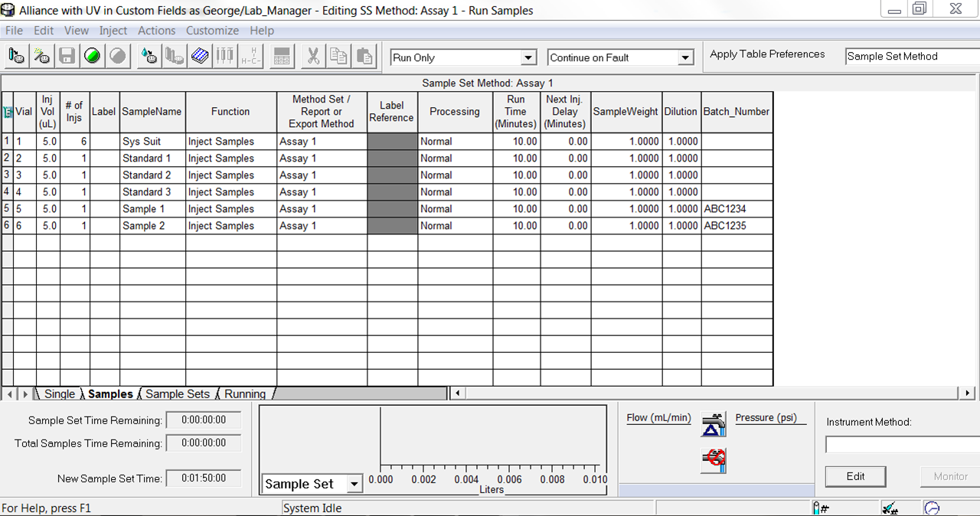Click the Flow (mL/min) link
This screenshot has height=516, width=980.
(658, 418)
